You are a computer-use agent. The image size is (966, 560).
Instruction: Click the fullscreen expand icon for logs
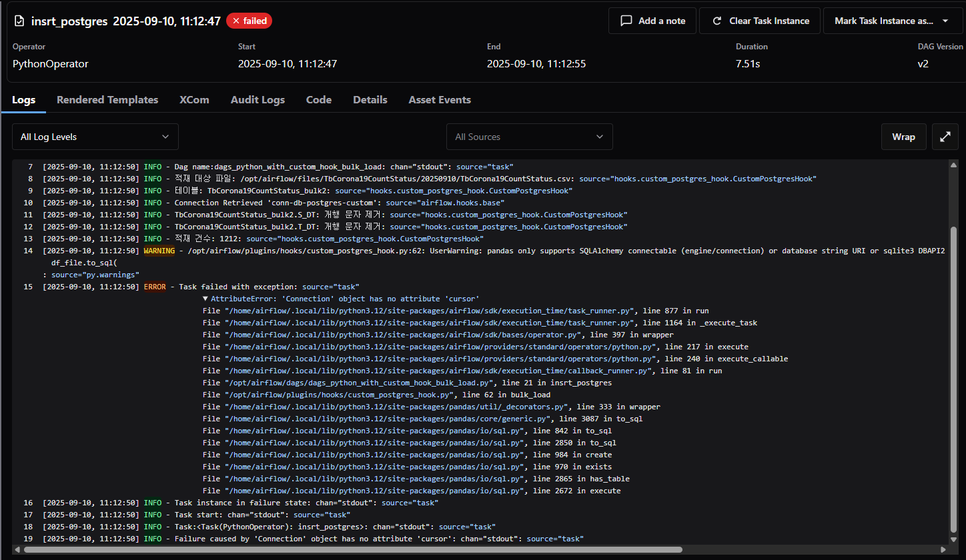[x=945, y=137]
